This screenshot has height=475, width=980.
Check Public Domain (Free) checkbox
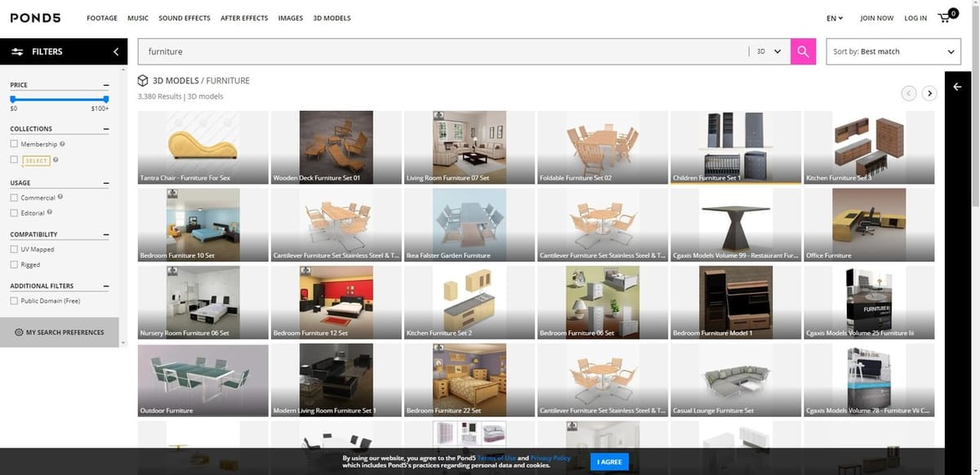[14, 301]
